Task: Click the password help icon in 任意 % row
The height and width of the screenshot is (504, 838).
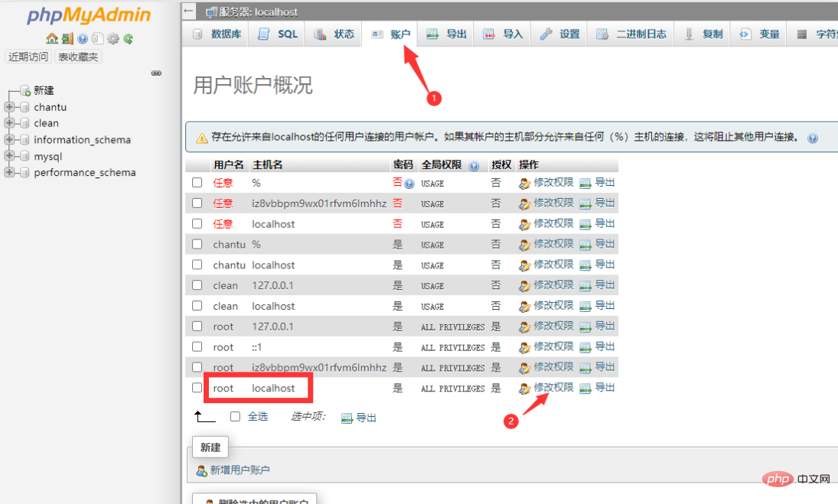Action: click(409, 184)
